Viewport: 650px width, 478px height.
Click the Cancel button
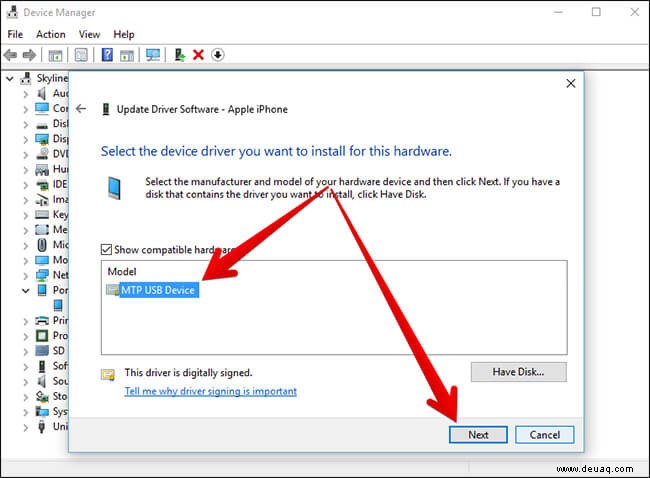544,434
